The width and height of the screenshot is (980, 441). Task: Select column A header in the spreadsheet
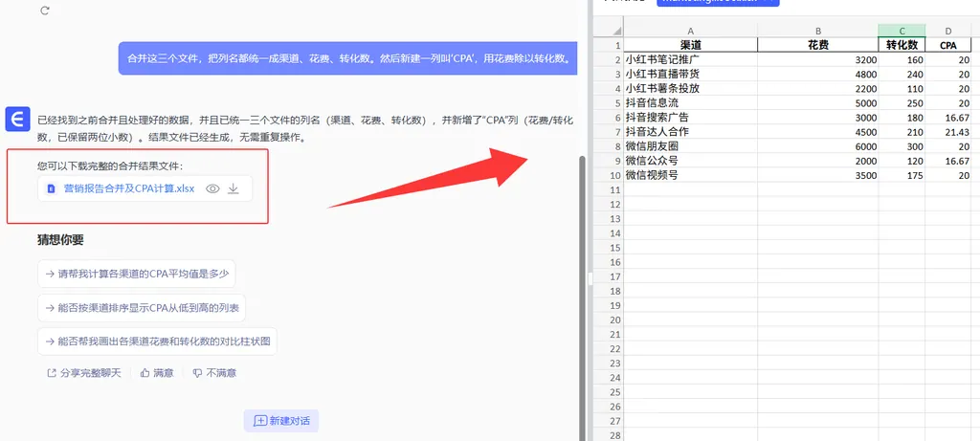tap(690, 31)
